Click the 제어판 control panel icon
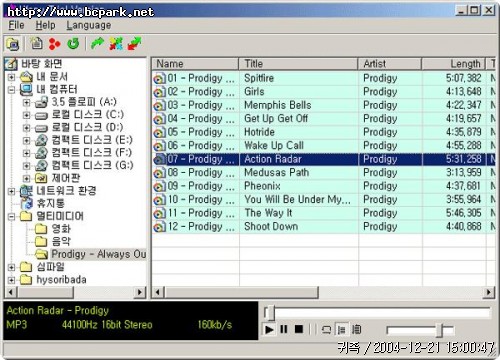 point(41,178)
